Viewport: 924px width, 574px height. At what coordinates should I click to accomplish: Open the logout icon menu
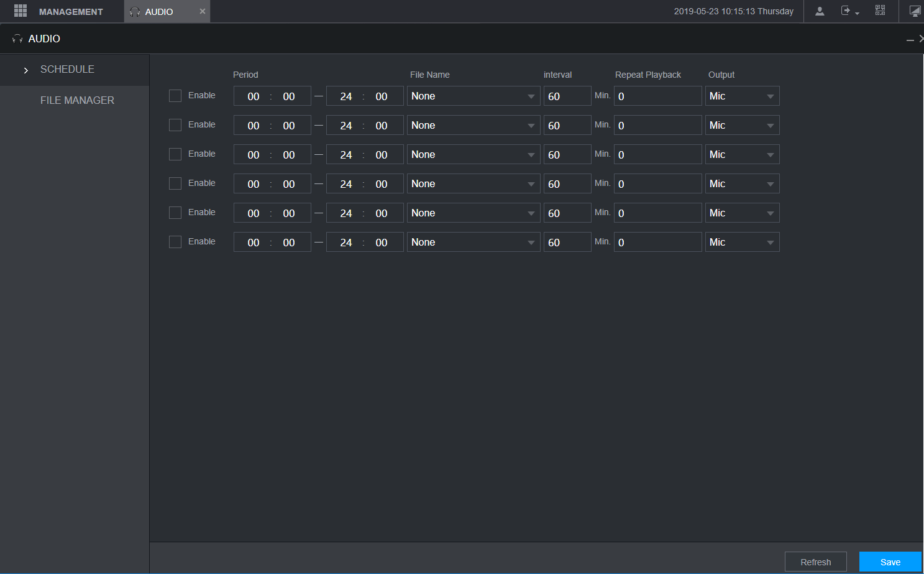[849, 11]
